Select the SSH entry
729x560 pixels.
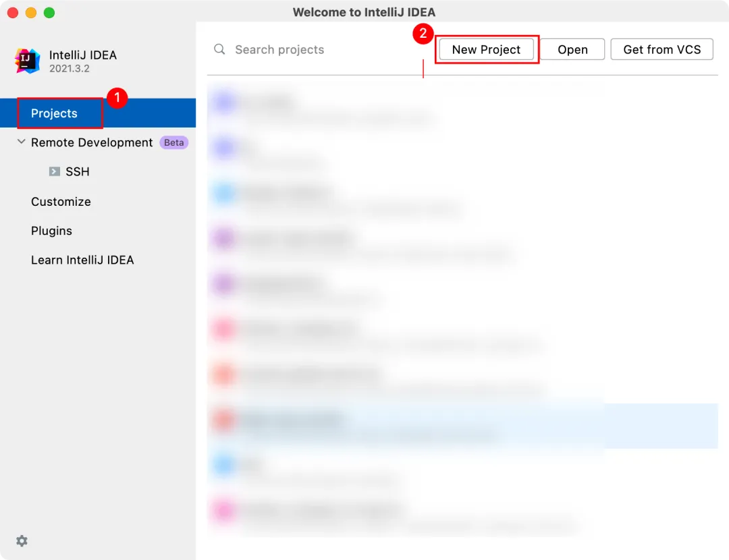[77, 171]
